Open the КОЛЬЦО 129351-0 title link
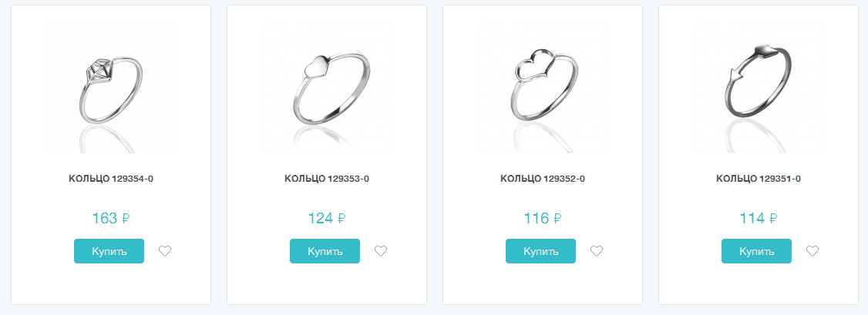The width and height of the screenshot is (868, 315). (x=759, y=179)
